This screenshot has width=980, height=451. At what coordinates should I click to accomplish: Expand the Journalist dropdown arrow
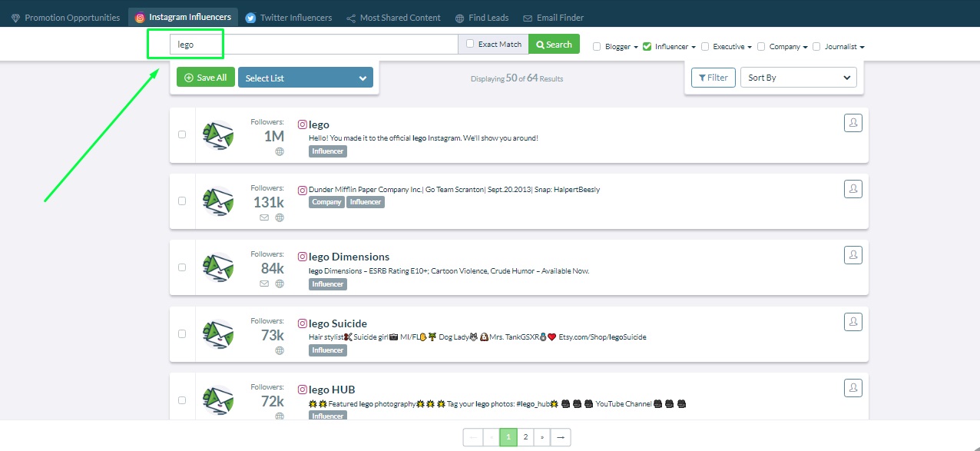pos(862,47)
